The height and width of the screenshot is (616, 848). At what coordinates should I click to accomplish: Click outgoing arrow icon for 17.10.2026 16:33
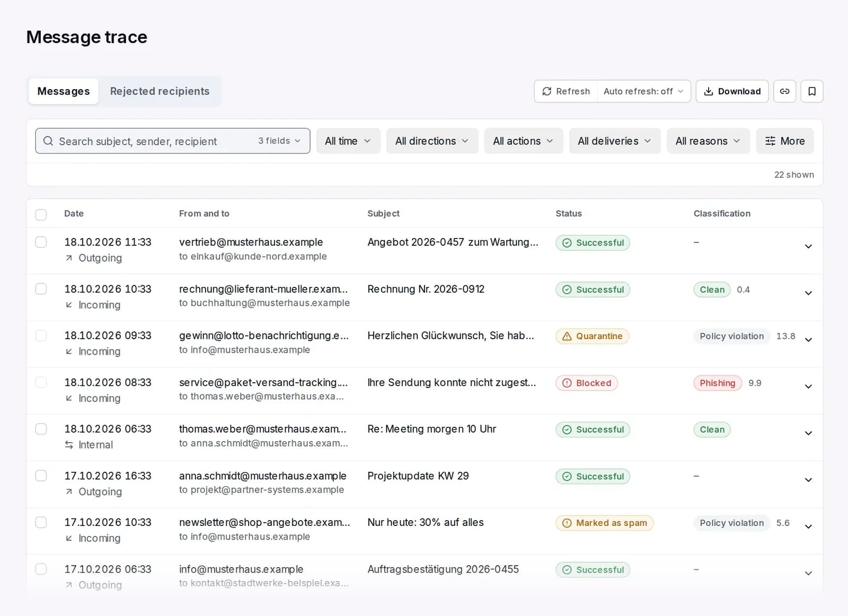69,491
